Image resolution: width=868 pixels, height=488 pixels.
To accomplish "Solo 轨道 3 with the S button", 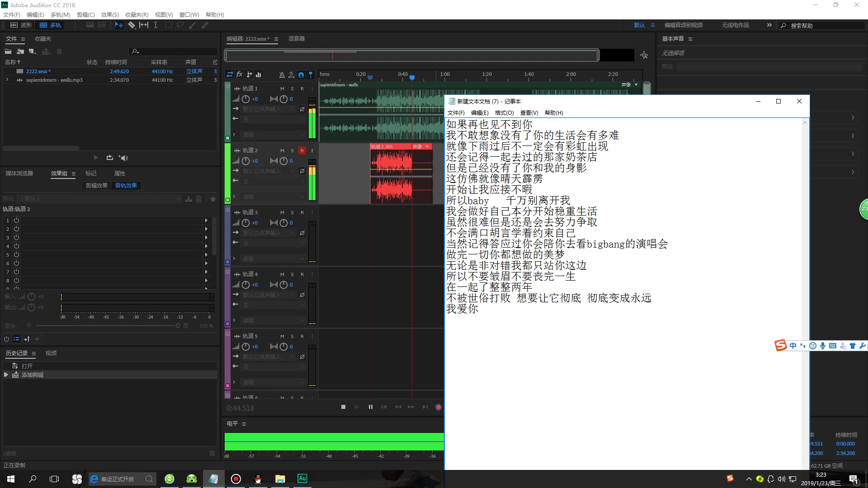I will click(x=293, y=212).
